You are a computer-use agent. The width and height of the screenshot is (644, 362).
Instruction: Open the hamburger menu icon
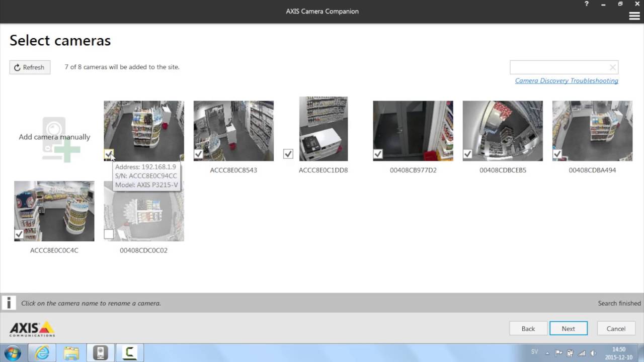click(634, 16)
